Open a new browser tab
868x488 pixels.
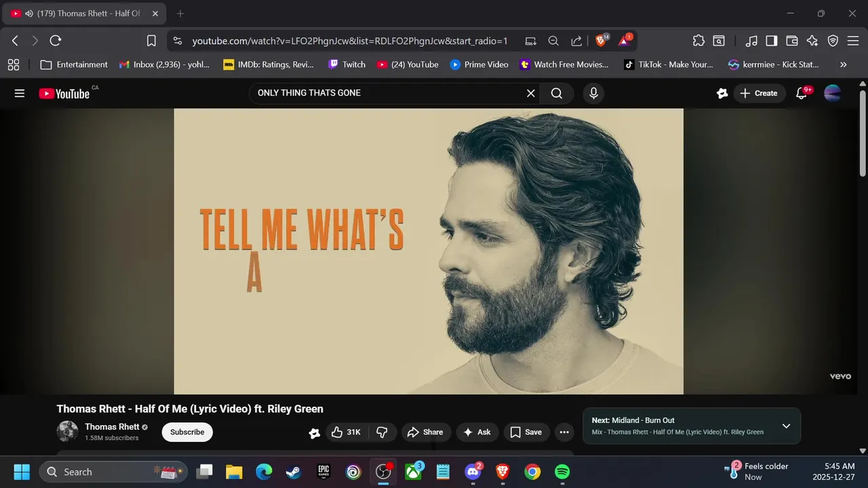coord(180,14)
